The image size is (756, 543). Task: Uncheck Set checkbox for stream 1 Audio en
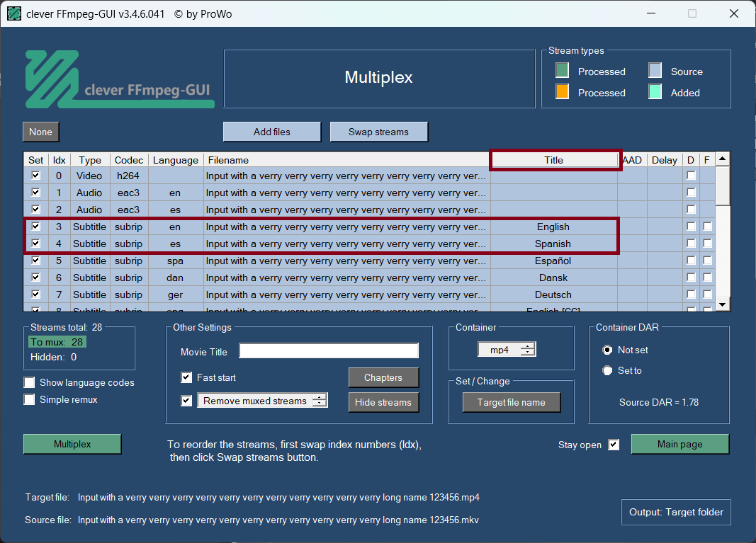(x=35, y=193)
